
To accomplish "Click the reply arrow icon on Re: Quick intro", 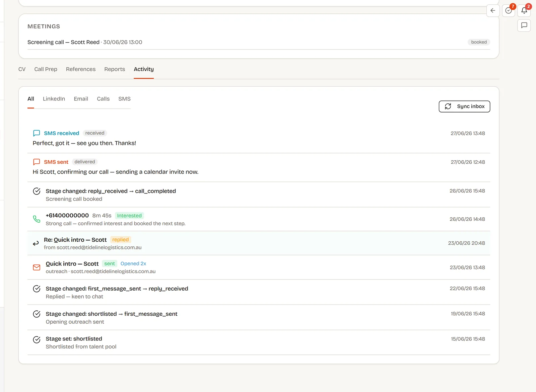I will 36,243.
